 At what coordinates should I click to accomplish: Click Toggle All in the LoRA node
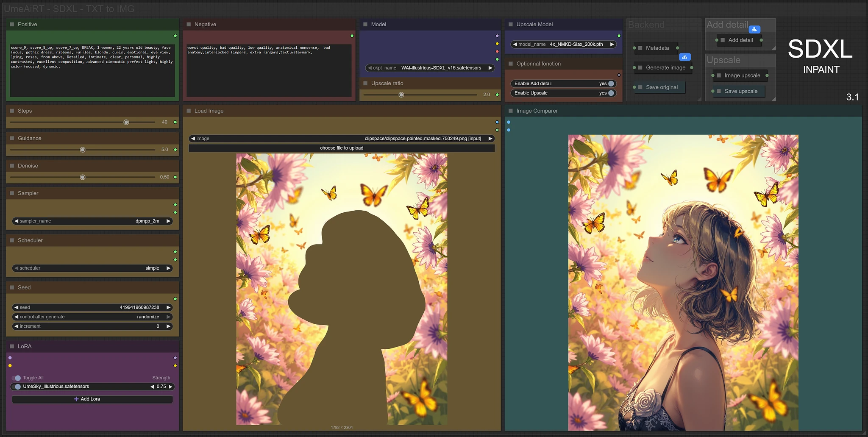pos(17,378)
